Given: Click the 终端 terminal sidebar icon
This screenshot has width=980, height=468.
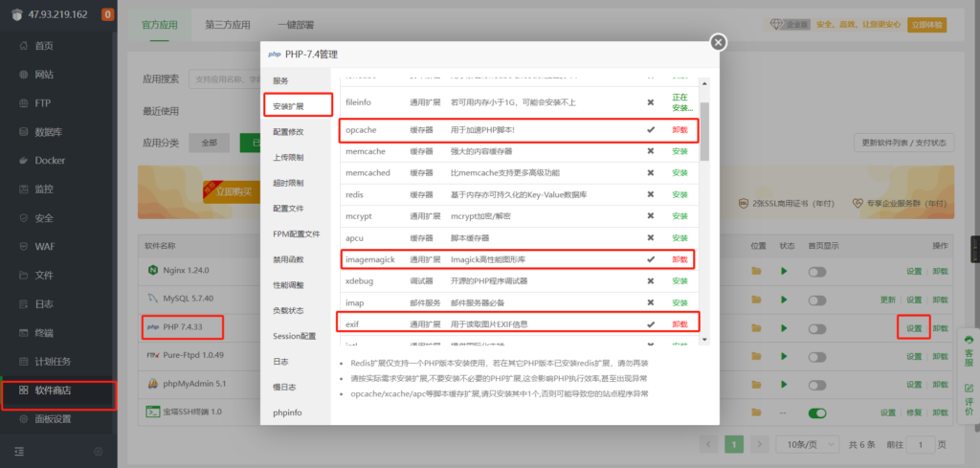Looking at the screenshot, I should tap(24, 332).
